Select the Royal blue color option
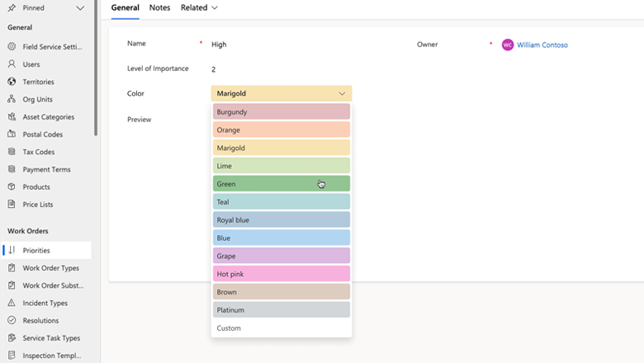The height and width of the screenshot is (363, 644). click(x=282, y=219)
